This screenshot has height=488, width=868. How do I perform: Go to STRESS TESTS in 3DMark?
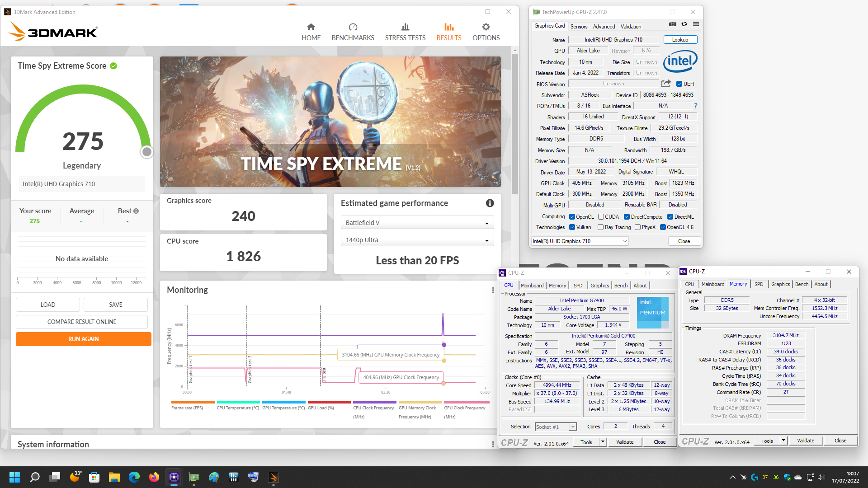click(405, 32)
